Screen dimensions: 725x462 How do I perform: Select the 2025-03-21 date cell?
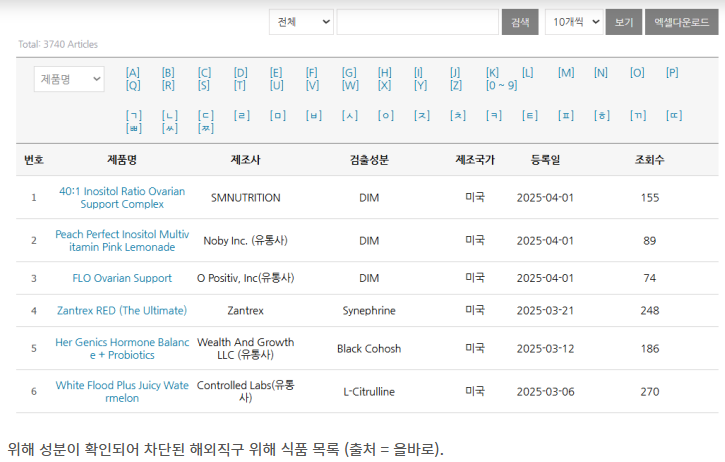pyautogui.click(x=545, y=310)
